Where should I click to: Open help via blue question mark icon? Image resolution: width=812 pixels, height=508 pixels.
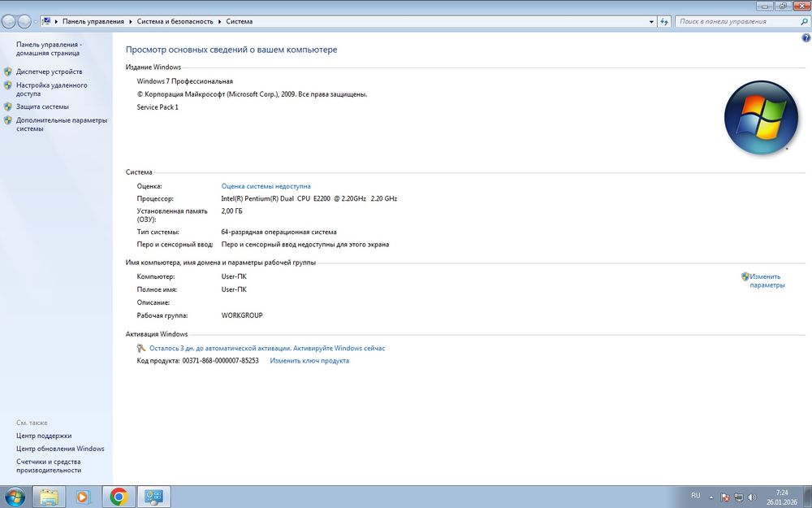(806, 38)
